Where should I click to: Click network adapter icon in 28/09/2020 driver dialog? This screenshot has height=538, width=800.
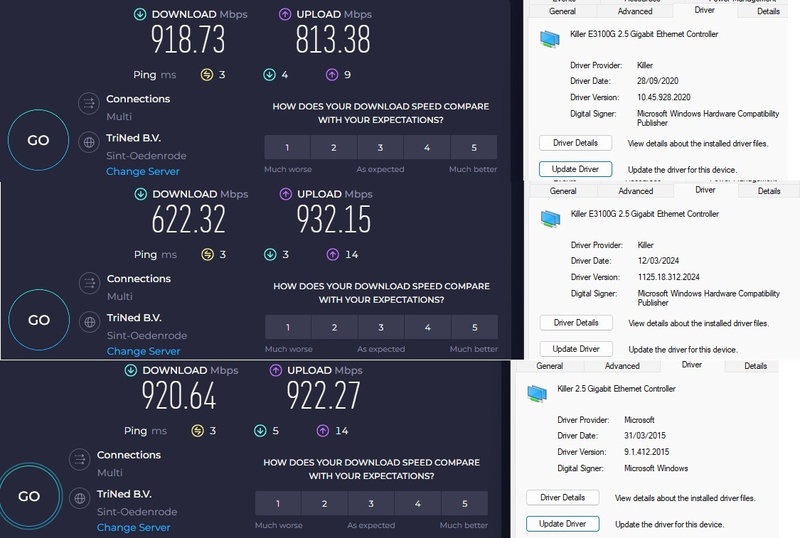[x=549, y=39]
